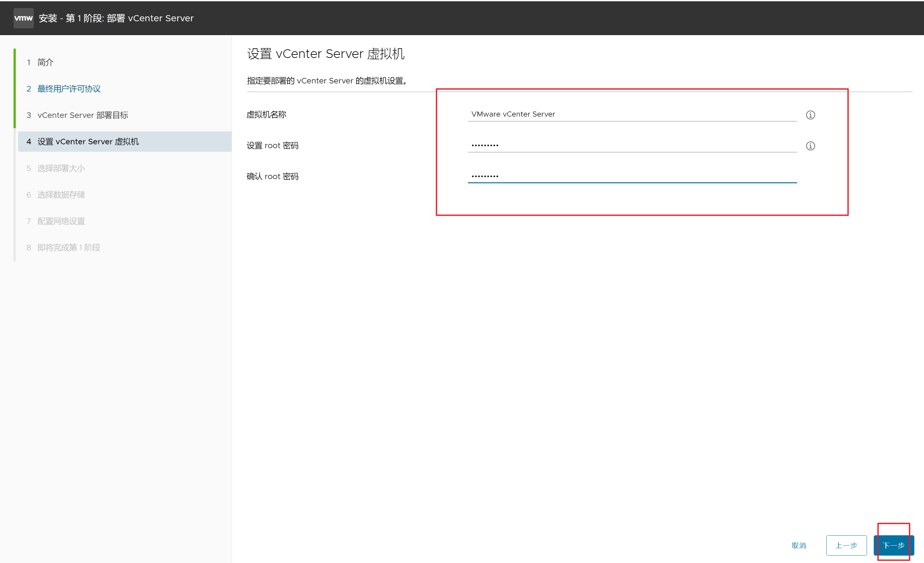Click info icon beside VM name field
The width and height of the screenshot is (924, 563).
tap(810, 115)
